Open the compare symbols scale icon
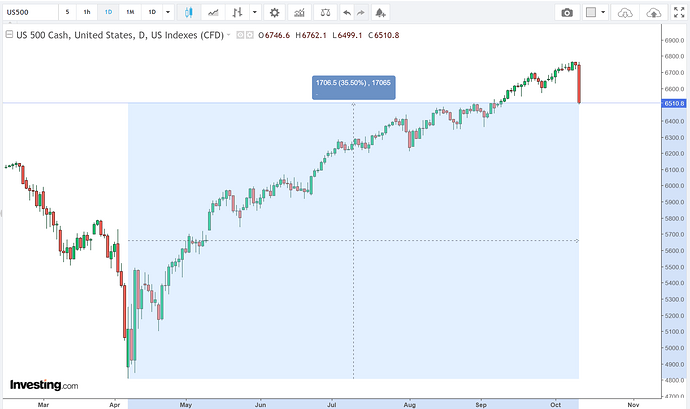 325,12
